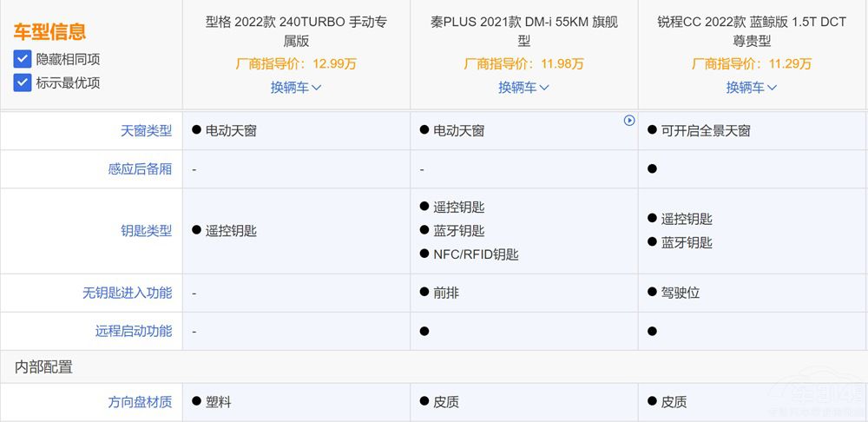868x422 pixels.
Task: Open 换辆车 dropdown under 秦PLUS 2021款
Action: tap(523, 87)
